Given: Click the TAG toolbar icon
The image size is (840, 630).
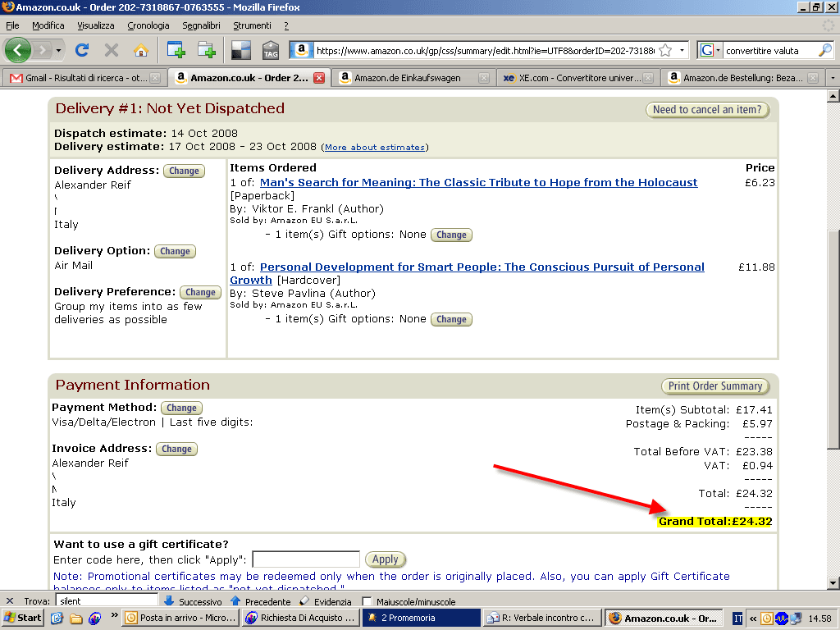Looking at the screenshot, I should click(271, 50).
